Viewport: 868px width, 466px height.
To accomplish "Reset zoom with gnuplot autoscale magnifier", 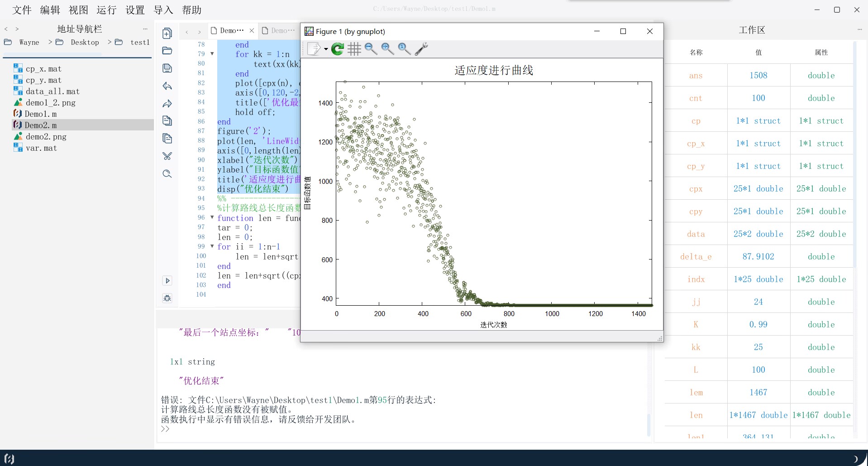I will point(405,48).
